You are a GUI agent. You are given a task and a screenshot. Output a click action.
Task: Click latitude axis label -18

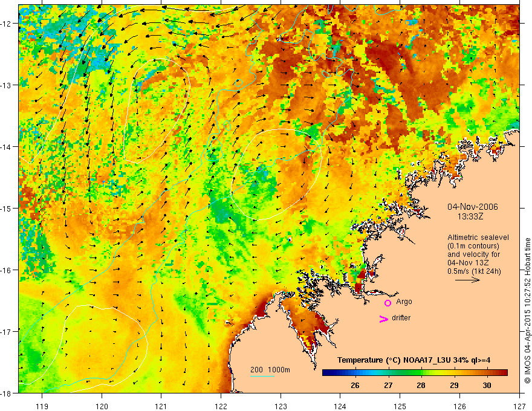pyautogui.click(x=7, y=393)
